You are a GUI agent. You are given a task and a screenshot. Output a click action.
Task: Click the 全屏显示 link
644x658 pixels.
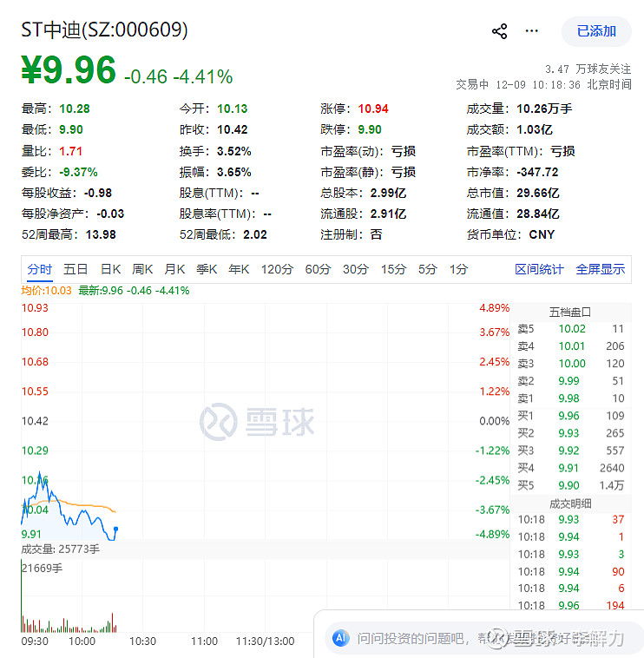click(601, 269)
